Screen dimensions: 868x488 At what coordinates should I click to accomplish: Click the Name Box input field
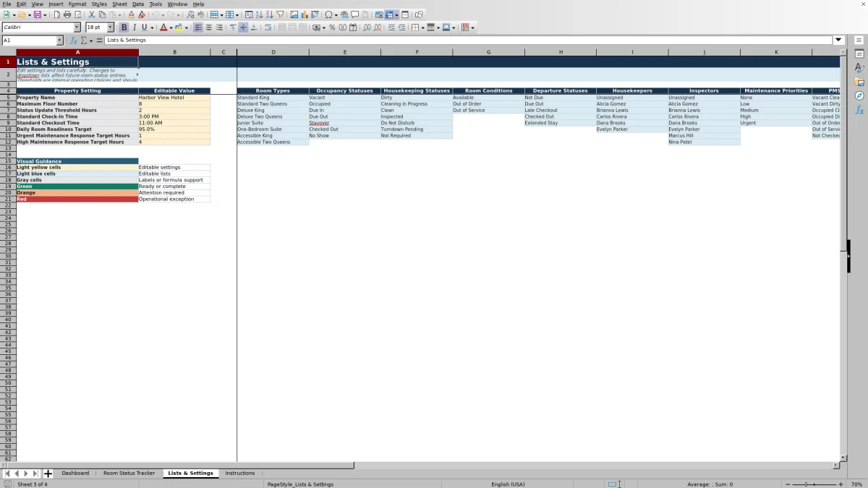point(29,40)
